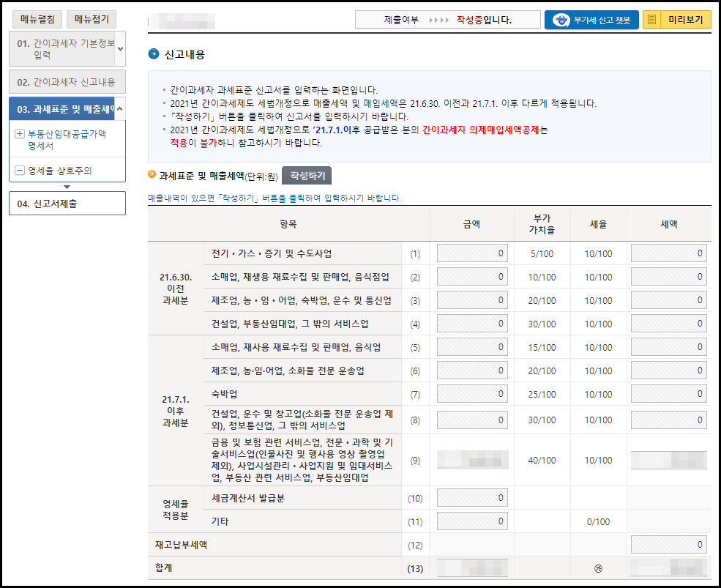This screenshot has height=588, width=721.
Task: Click the blue arrow icon next to 신고내용
Action: (x=154, y=54)
